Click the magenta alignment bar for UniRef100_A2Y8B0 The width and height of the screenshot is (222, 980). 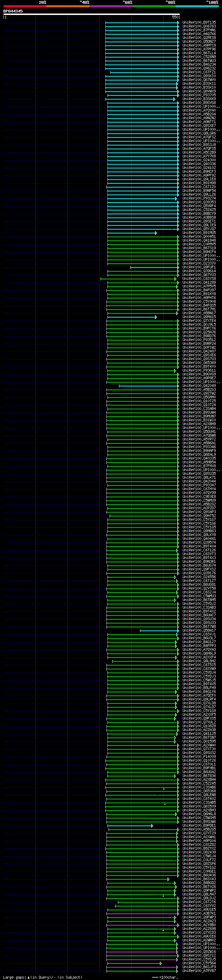[x=143, y=925]
